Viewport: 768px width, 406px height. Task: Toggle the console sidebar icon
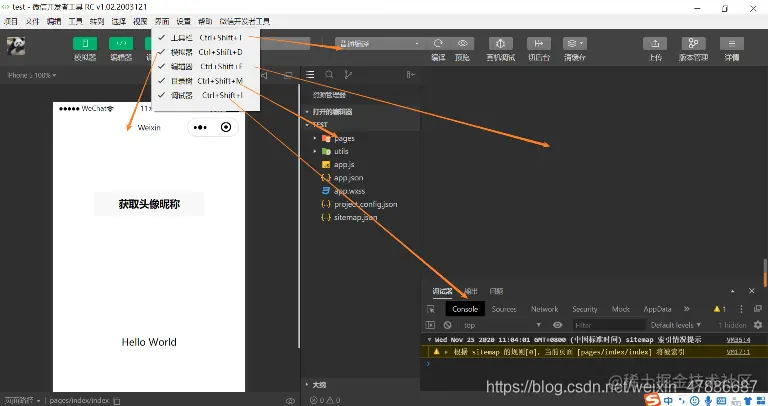click(430, 325)
